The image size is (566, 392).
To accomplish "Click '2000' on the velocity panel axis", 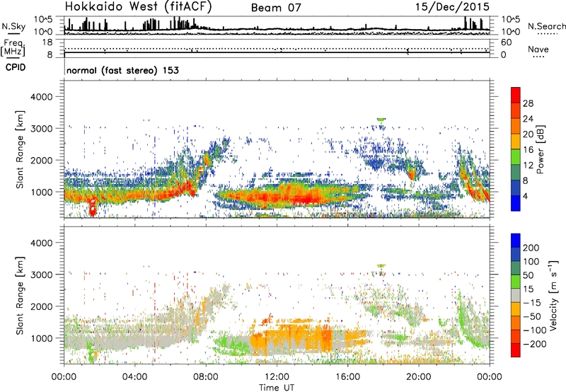I will click(x=42, y=306).
